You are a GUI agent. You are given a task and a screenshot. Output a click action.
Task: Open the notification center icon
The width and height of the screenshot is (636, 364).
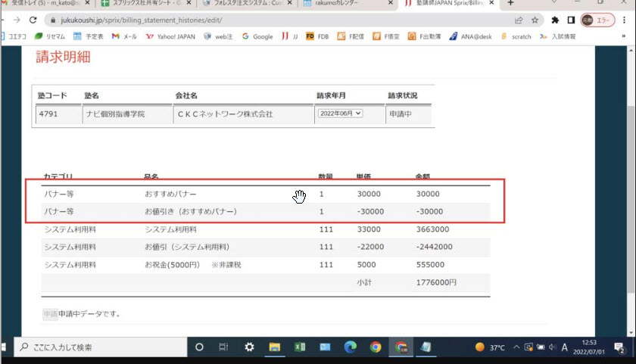coord(619,347)
